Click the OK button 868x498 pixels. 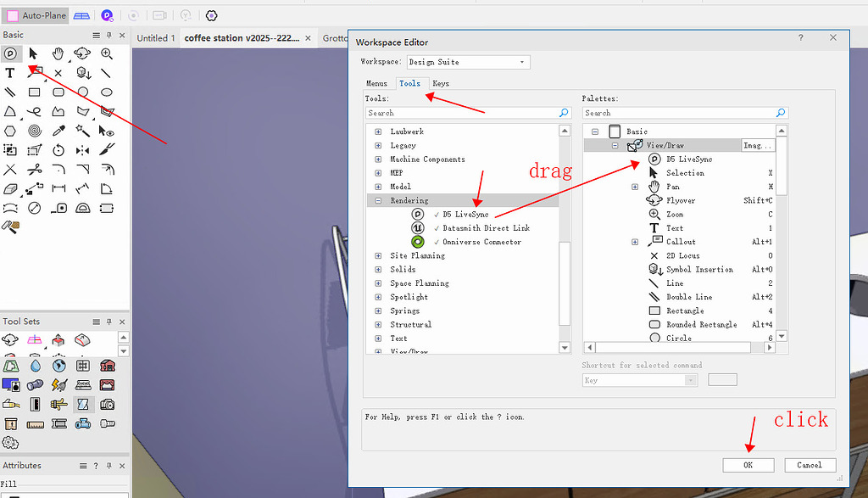(748, 465)
